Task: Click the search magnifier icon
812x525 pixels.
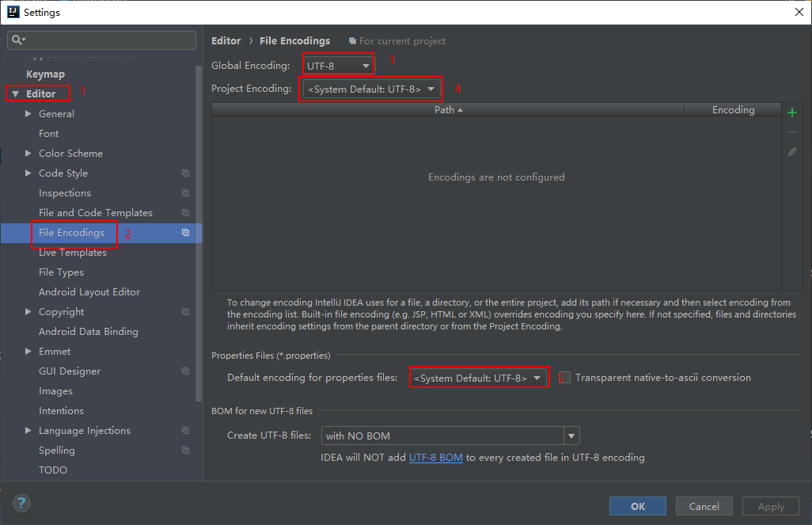Action: click(18, 40)
